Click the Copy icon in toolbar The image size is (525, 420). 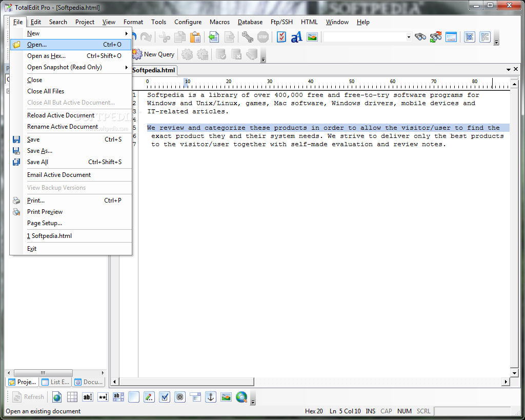(180, 37)
